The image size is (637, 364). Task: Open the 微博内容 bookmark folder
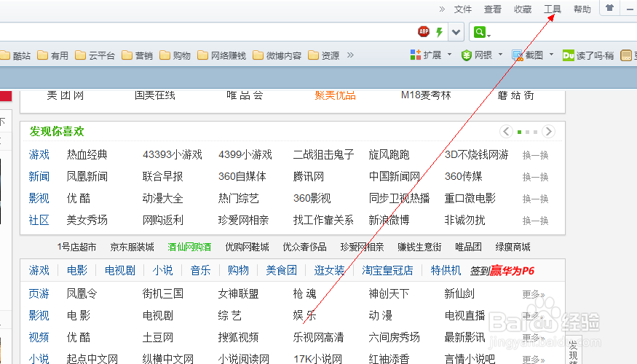click(277, 55)
